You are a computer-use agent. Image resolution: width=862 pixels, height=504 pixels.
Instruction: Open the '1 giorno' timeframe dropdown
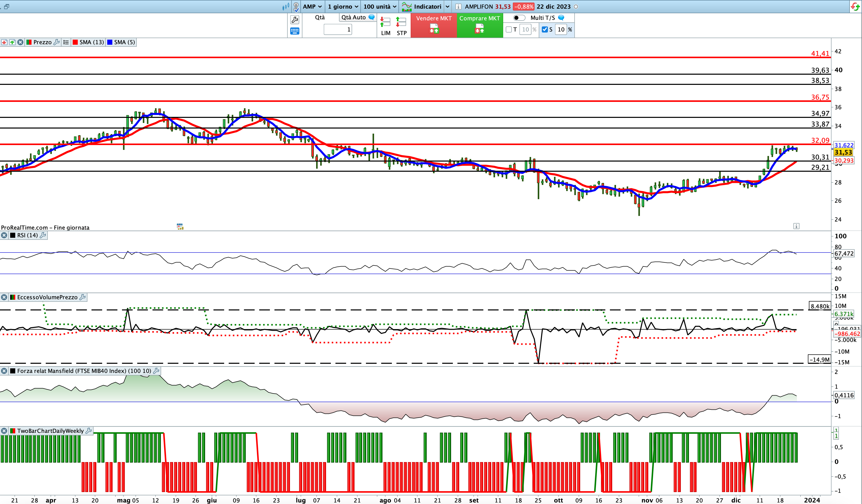[x=343, y=7]
